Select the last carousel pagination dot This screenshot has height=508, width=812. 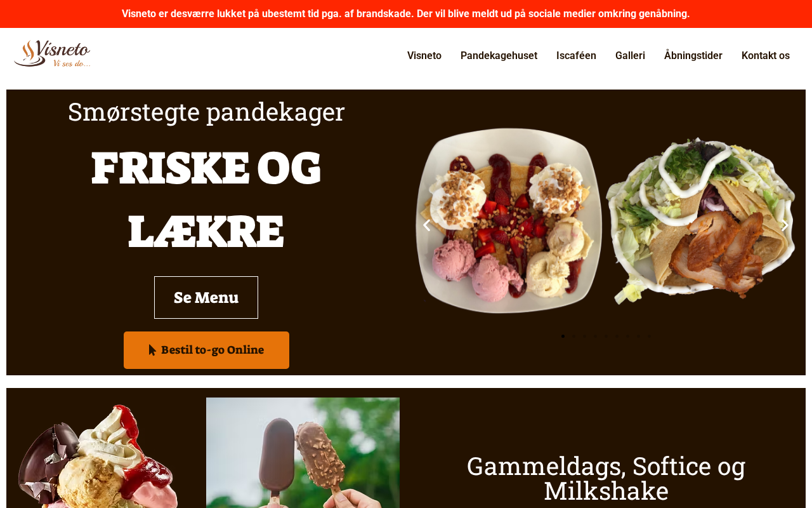point(649,336)
